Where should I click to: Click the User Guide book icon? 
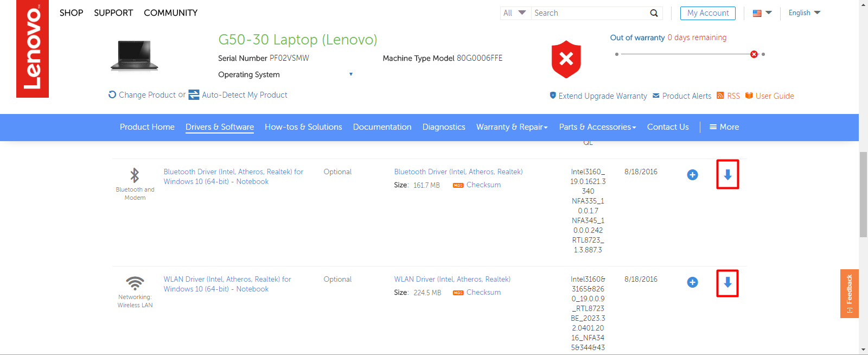[749, 96]
